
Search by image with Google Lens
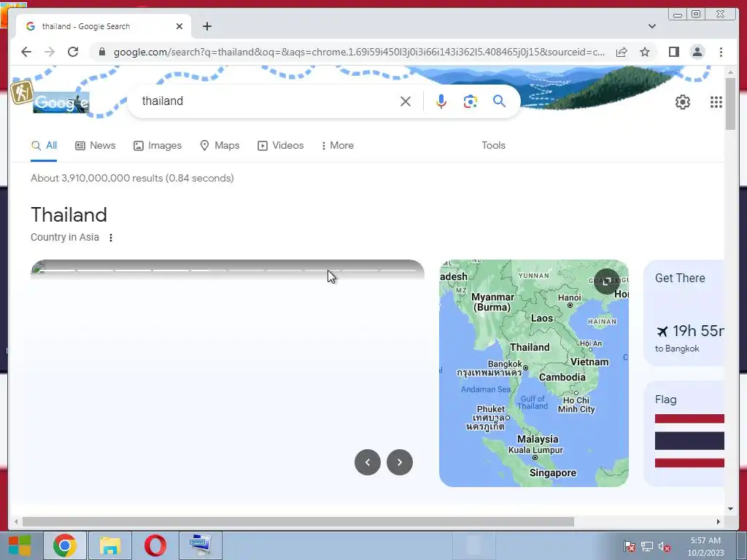[x=471, y=101]
